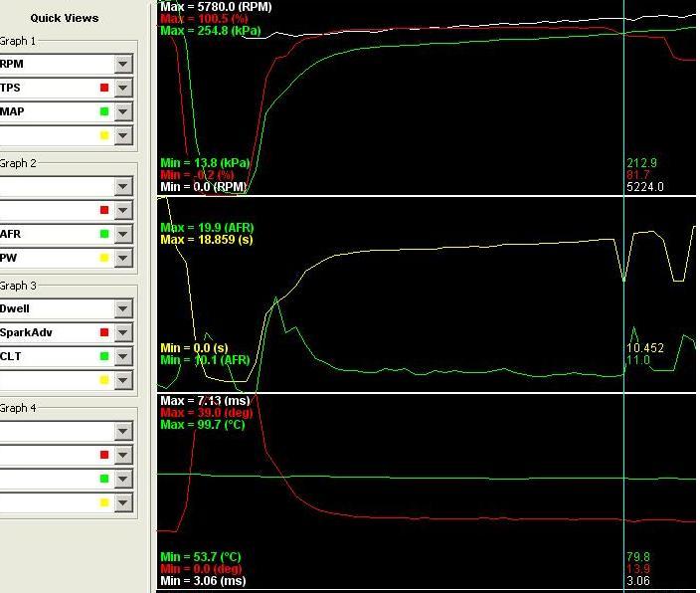Open the PW field dropdown arrow
The image size is (700, 593).
[x=122, y=258]
